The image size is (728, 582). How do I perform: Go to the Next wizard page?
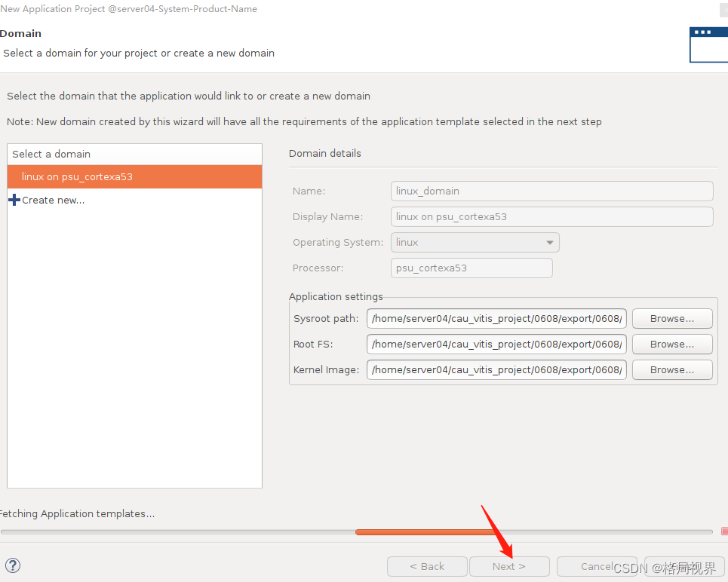click(x=509, y=566)
